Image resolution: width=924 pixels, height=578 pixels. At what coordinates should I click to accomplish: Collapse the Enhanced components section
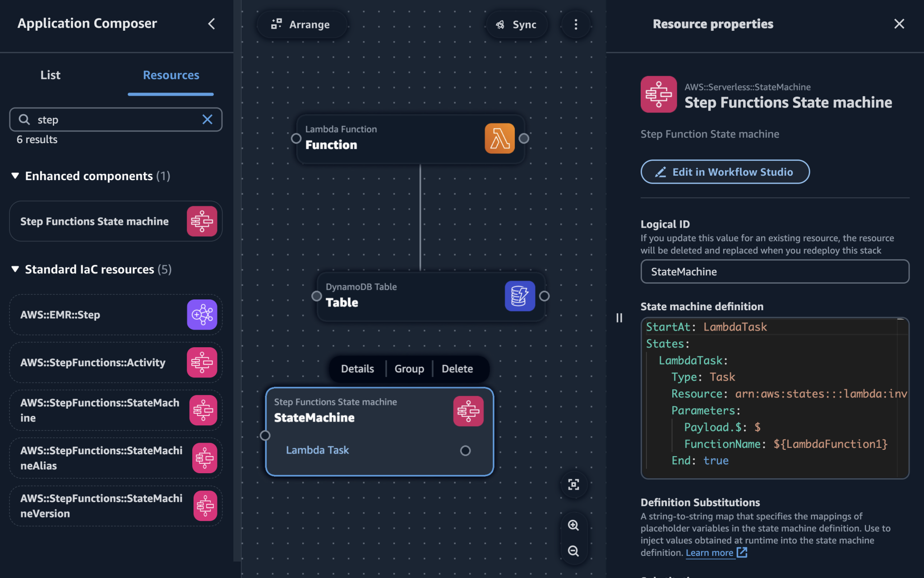[14, 176]
